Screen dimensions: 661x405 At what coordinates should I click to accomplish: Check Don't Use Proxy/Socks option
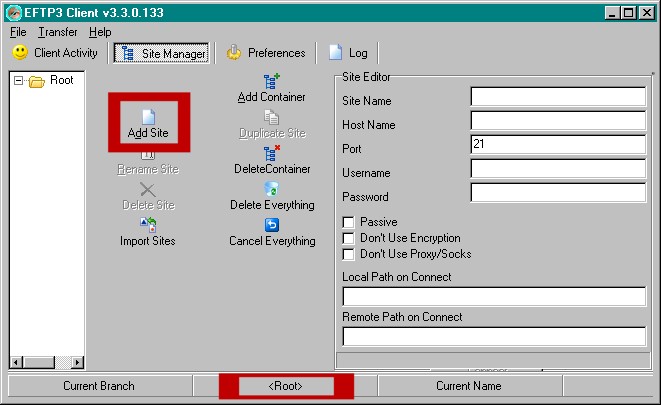(x=348, y=254)
